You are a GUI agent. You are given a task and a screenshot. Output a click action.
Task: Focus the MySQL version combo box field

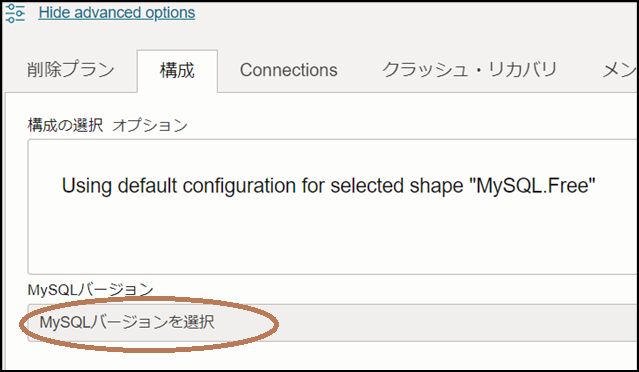pos(332,323)
